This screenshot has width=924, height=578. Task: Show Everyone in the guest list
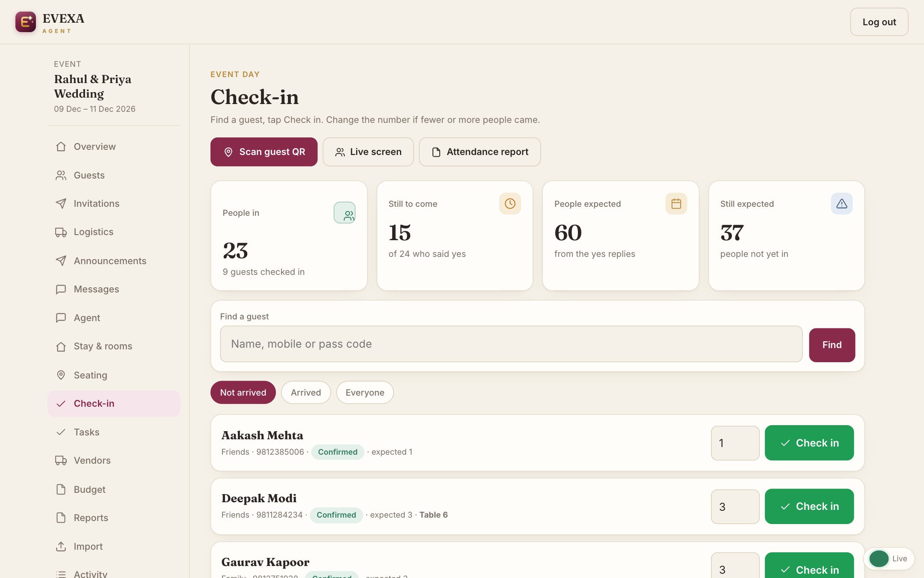coord(365,392)
